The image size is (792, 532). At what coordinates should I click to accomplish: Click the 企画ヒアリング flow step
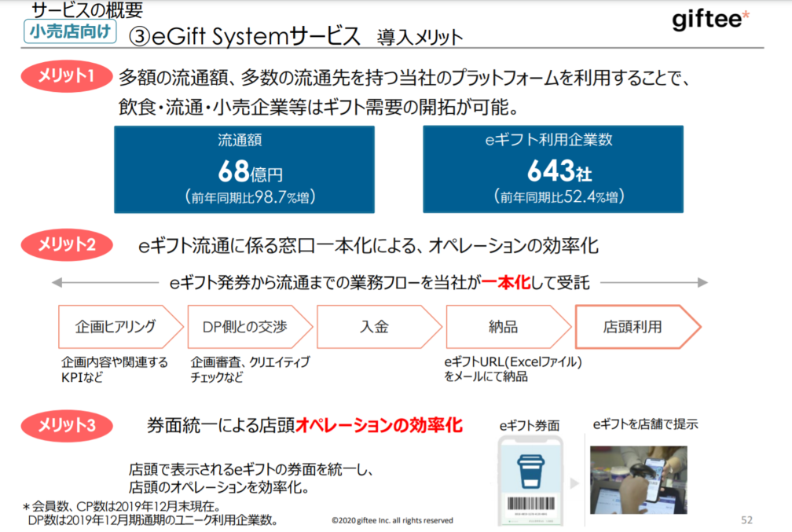[120, 327]
